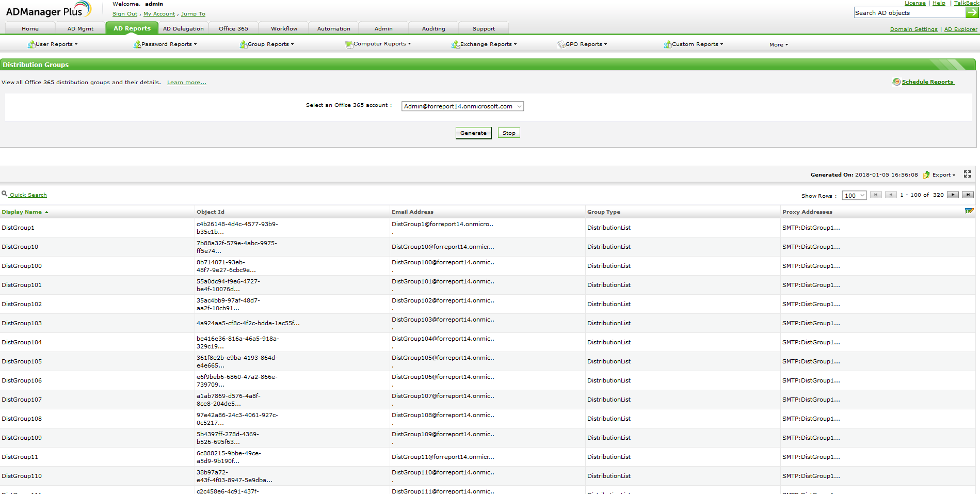Expand the Exchange Reports menu
Image resolution: width=980 pixels, height=494 pixels.
click(485, 44)
